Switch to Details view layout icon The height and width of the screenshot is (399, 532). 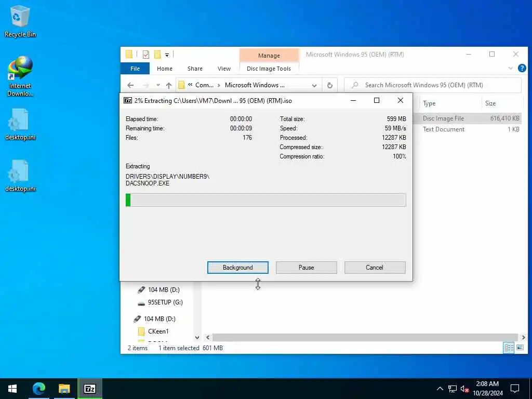tap(508, 348)
